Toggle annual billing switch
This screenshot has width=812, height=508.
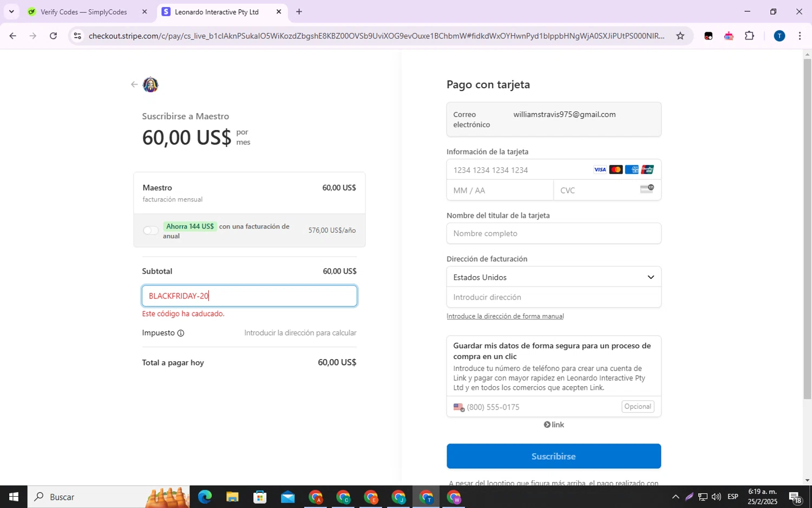click(150, 231)
